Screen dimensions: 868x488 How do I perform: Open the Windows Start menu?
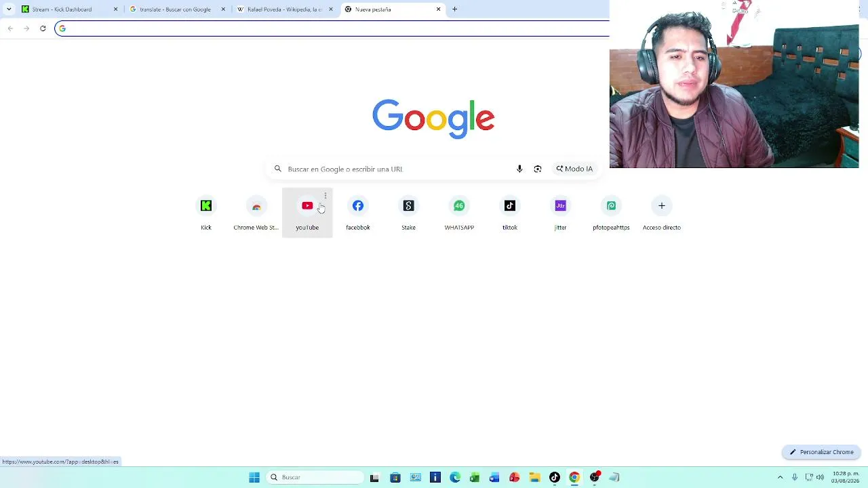pyautogui.click(x=254, y=477)
